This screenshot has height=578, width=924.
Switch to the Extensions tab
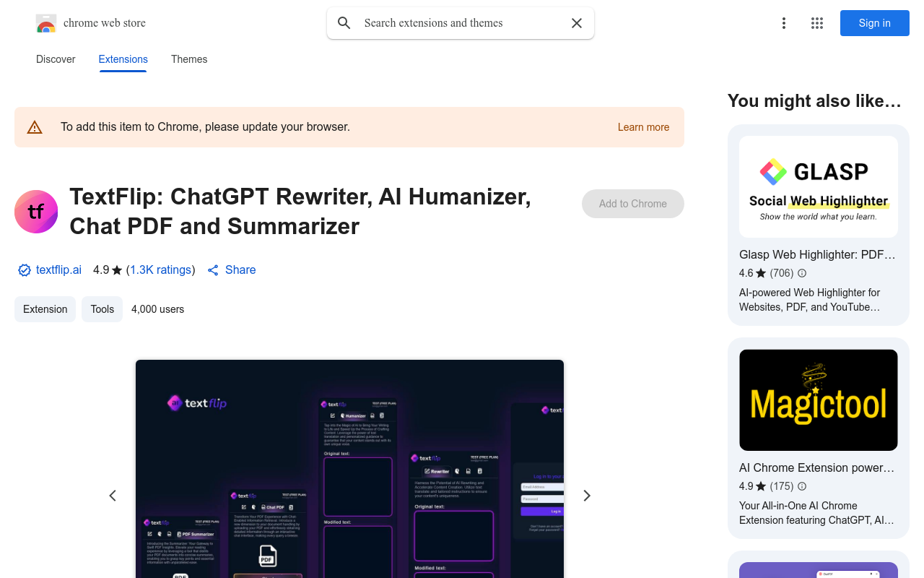pyautogui.click(x=123, y=59)
